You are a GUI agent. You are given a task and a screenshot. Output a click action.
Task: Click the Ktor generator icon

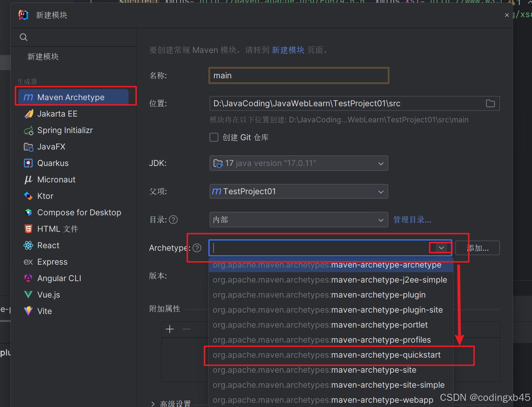tap(28, 196)
